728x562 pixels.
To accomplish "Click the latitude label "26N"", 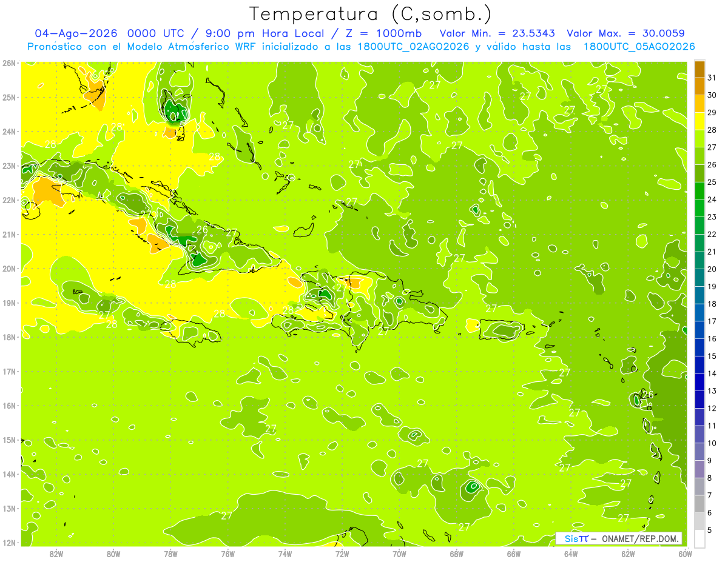I will [x=8, y=63].
